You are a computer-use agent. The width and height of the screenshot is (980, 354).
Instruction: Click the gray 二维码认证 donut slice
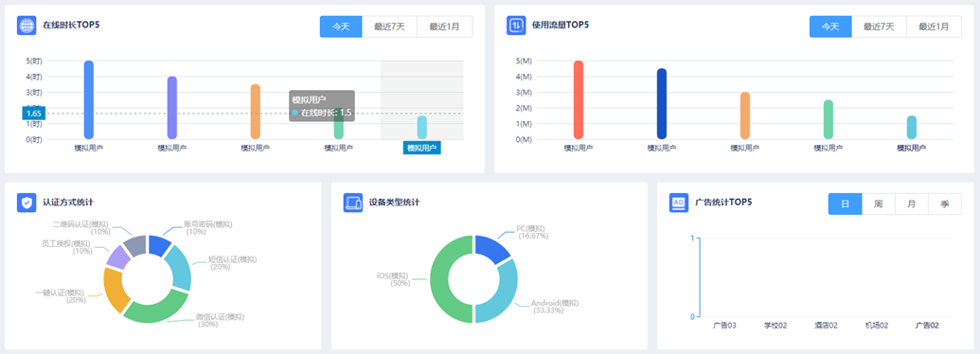pos(135,245)
